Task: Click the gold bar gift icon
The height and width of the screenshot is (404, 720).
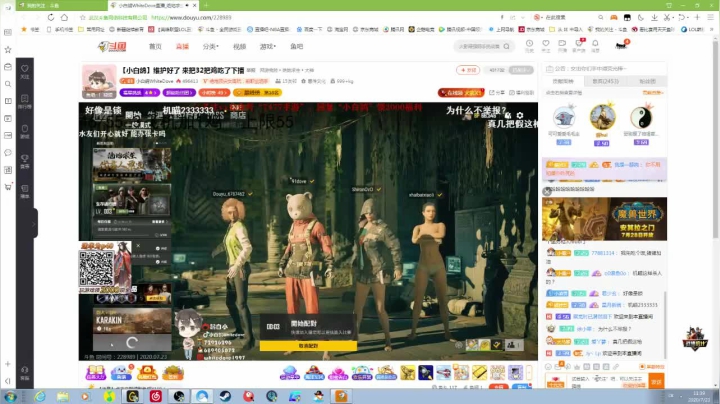Action: (x=479, y=372)
